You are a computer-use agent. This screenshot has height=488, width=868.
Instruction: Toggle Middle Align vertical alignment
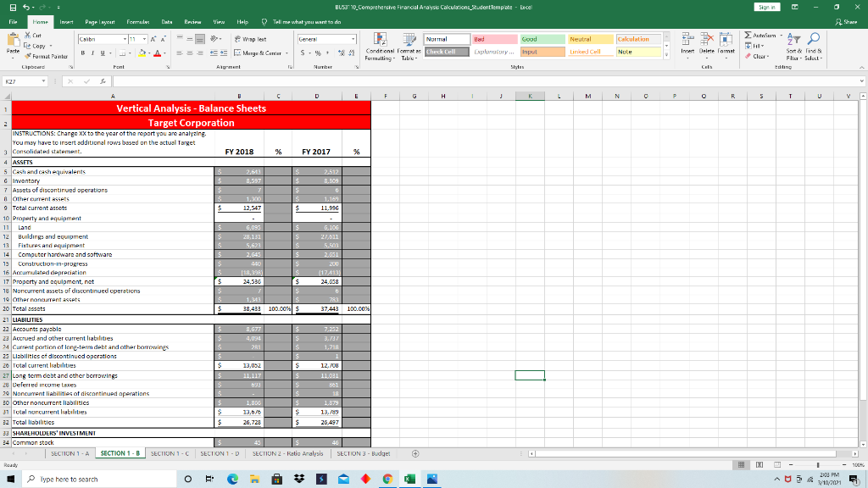tap(190, 39)
